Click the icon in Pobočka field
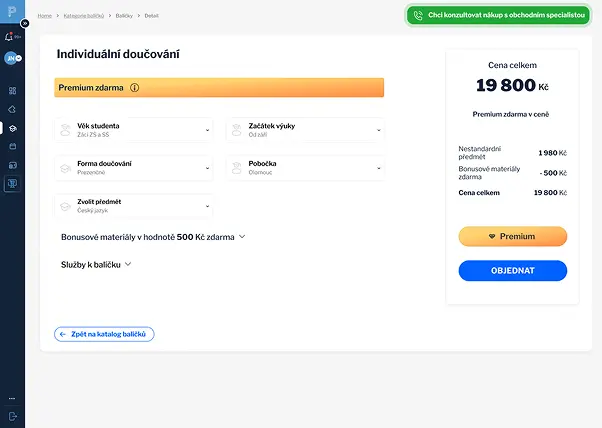602x428 pixels. pos(237,168)
